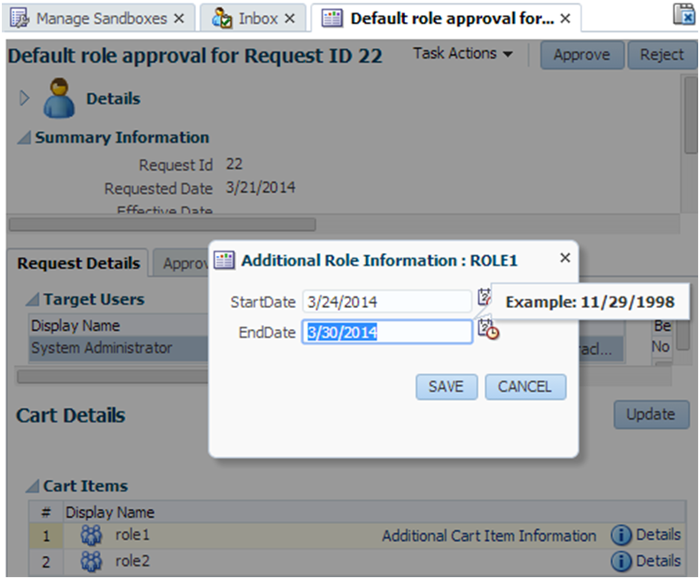Click Display Name header in Target Users

point(75,325)
